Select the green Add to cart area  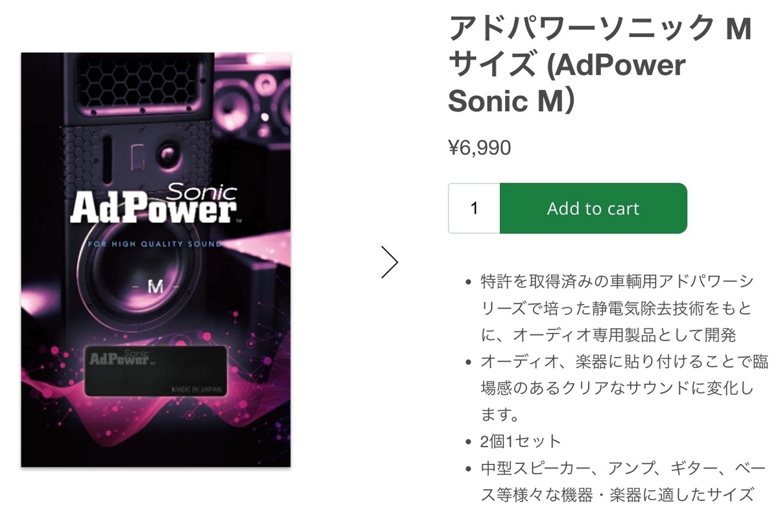point(593,208)
